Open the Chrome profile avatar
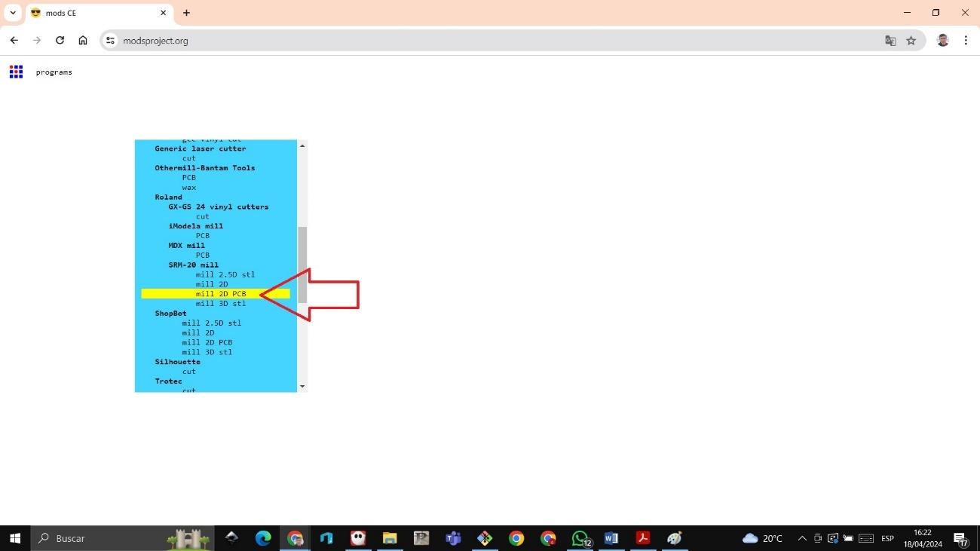 942,41
